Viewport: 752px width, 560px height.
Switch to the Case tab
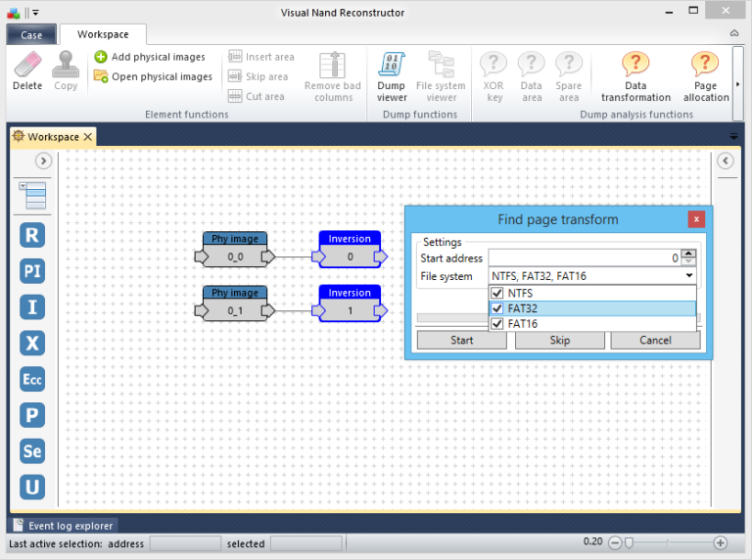[31, 35]
